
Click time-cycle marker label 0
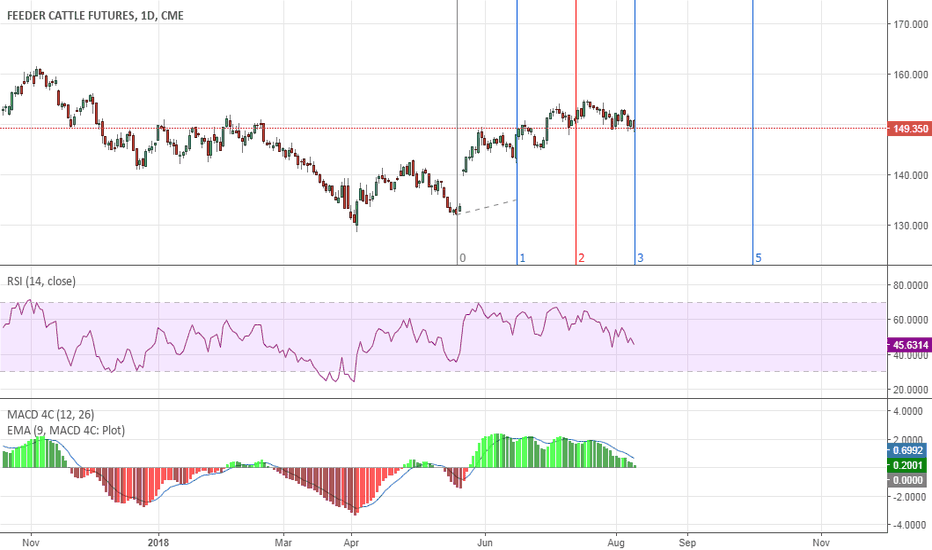(x=462, y=258)
